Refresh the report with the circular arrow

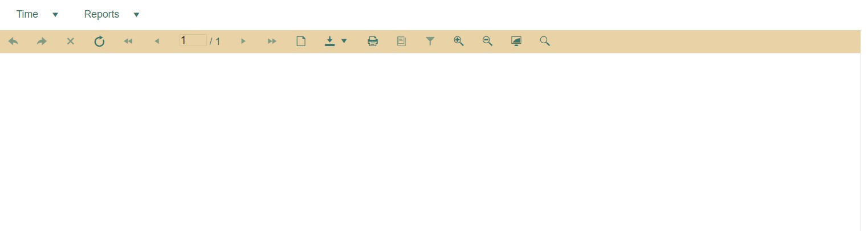[99, 42]
